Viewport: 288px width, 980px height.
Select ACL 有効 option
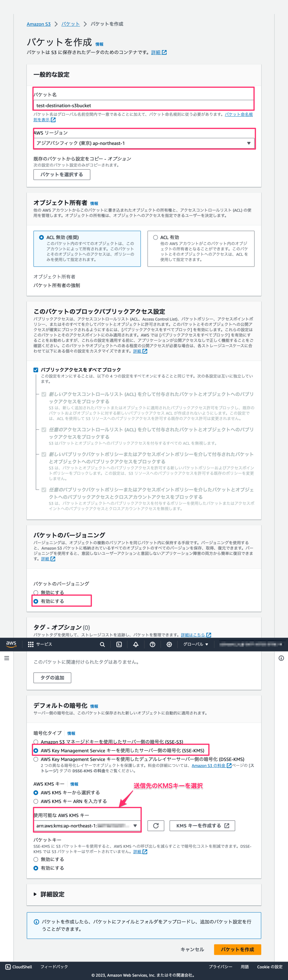155,238
